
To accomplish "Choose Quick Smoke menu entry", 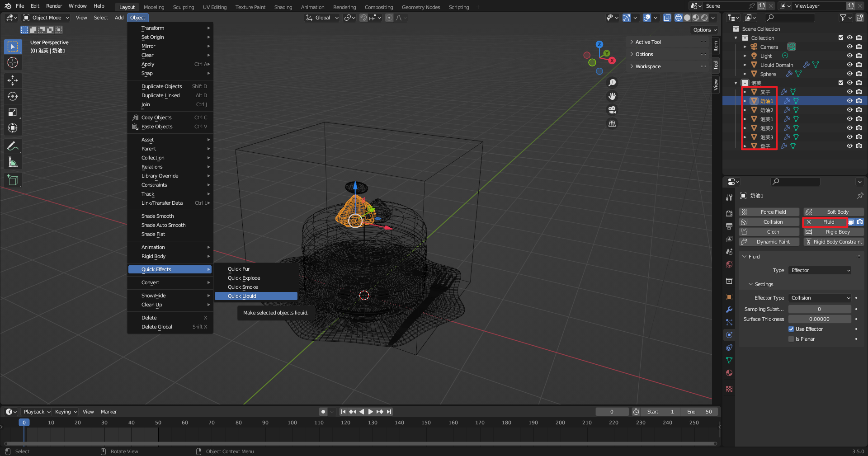I will (256, 287).
